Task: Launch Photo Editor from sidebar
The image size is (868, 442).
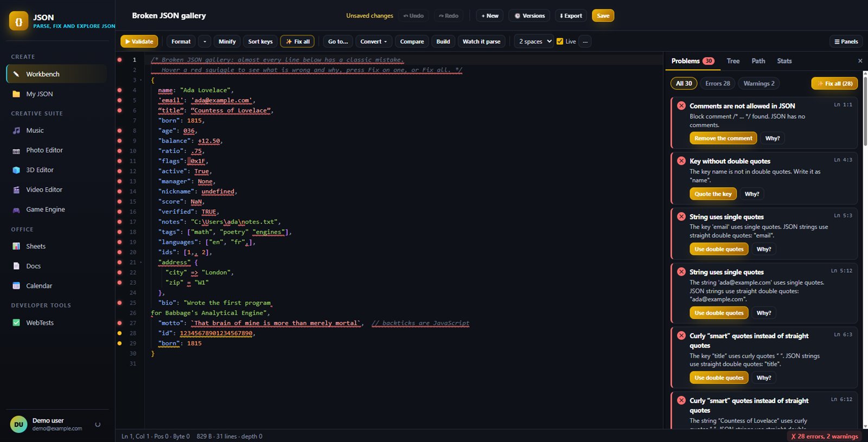Action: [56, 150]
